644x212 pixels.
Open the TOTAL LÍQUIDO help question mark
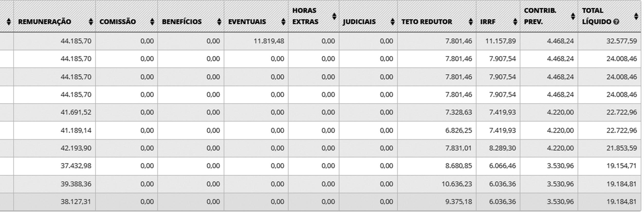tap(616, 22)
